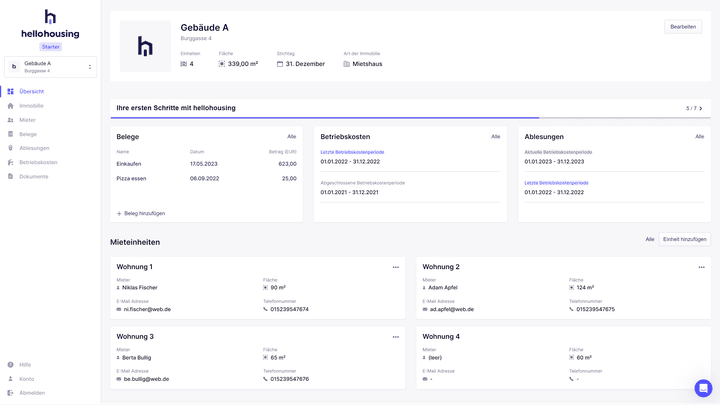Click the Starter plan badge
720x405 pixels.
point(51,47)
